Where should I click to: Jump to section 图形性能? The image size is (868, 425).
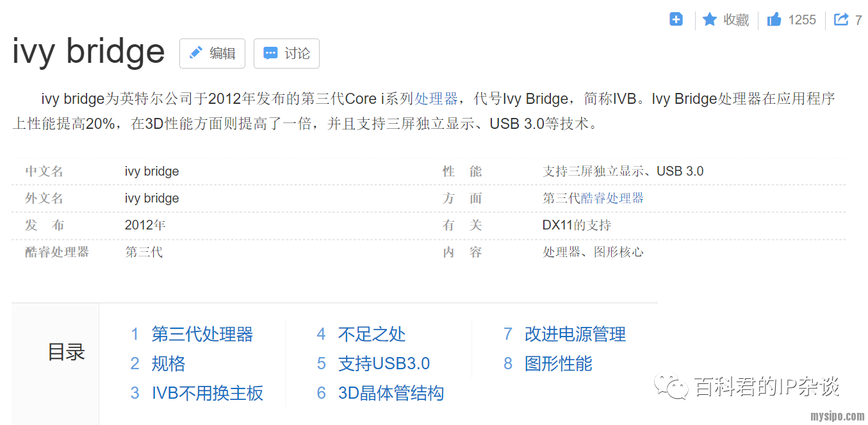pos(558,363)
